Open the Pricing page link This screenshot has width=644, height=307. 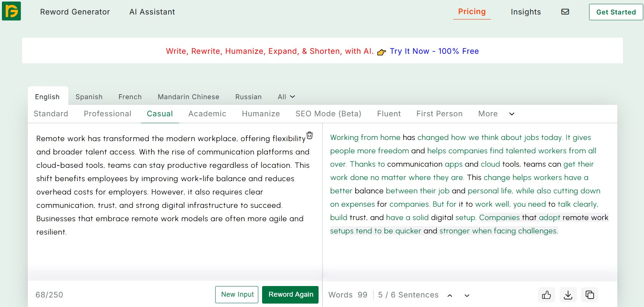click(x=472, y=12)
